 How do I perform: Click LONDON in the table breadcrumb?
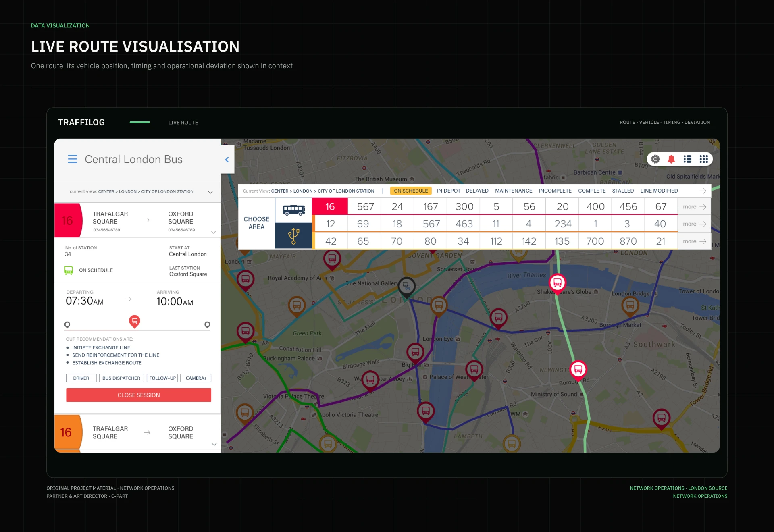click(303, 191)
